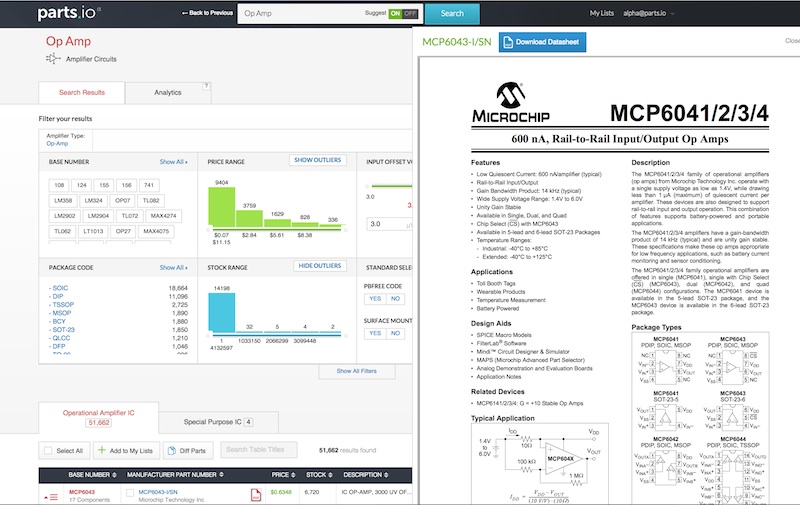Click the MCP6043 base number link
Image resolution: width=800 pixels, height=505 pixels.
[82, 492]
